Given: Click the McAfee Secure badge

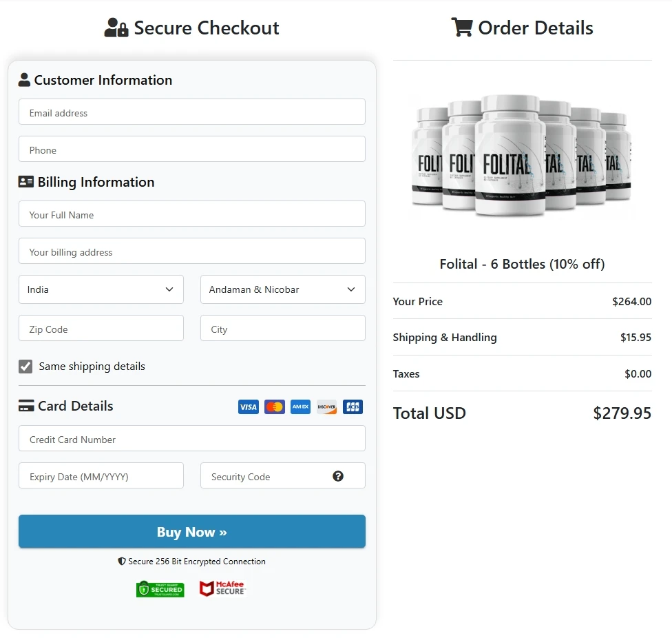Looking at the screenshot, I should (x=222, y=589).
